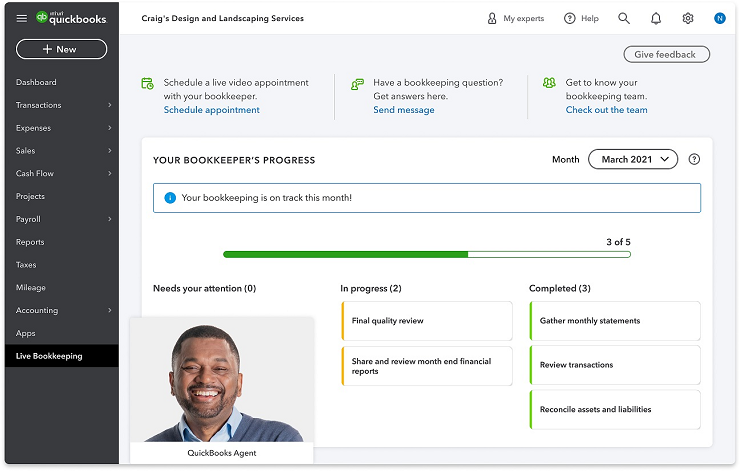Click the Help question mark icon
The image size is (740, 471).
[570, 18]
